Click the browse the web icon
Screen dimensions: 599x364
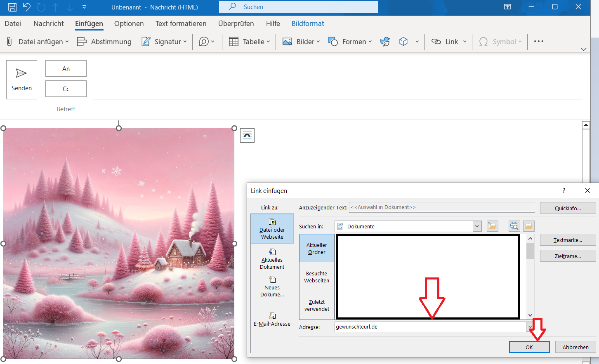514,226
